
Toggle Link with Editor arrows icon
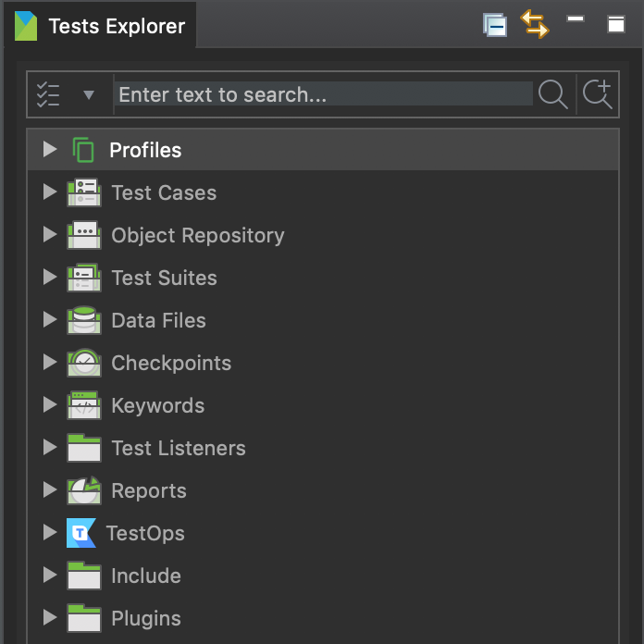(535, 25)
